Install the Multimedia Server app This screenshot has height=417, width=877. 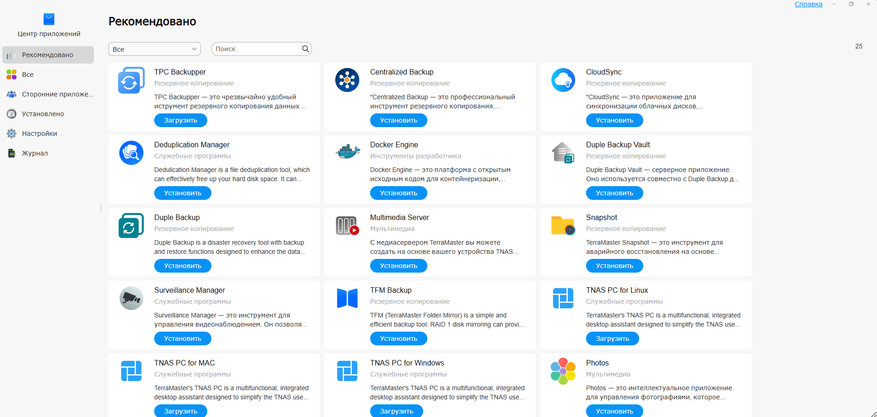[x=398, y=266]
